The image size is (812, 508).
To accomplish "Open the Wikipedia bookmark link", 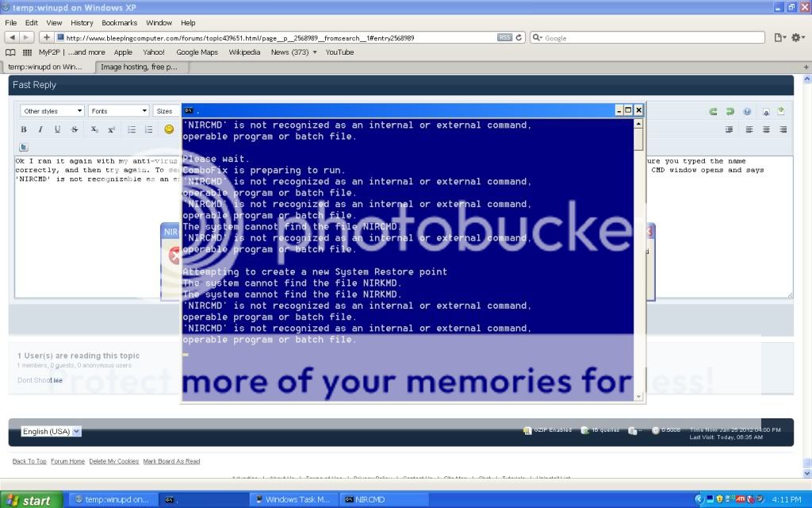I will [244, 52].
